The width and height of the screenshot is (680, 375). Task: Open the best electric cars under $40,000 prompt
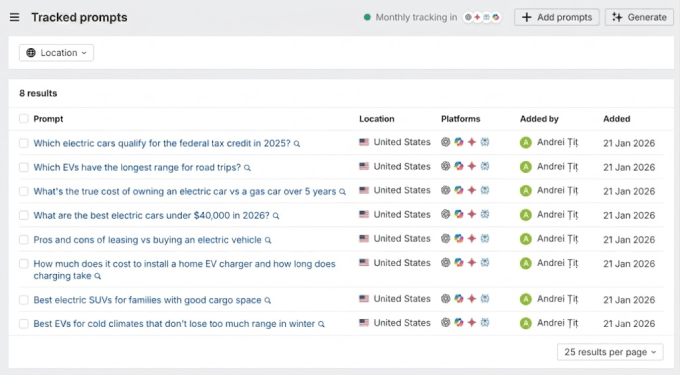point(151,215)
